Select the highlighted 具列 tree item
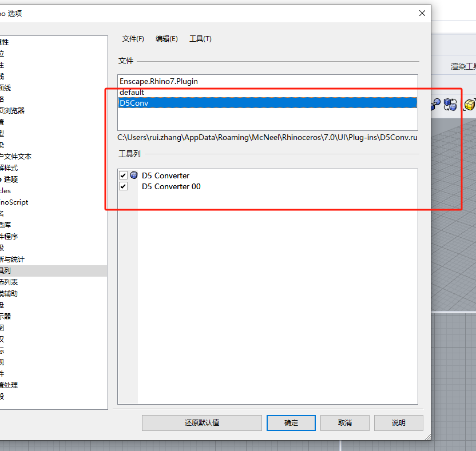Screen dimensions: 476x451 pyautogui.click(x=53, y=270)
